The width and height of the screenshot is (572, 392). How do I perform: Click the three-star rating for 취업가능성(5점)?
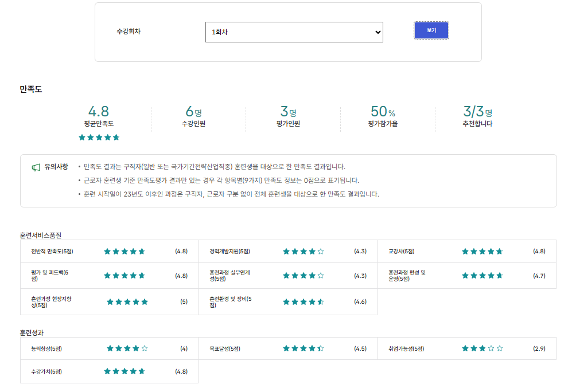tap(482, 348)
